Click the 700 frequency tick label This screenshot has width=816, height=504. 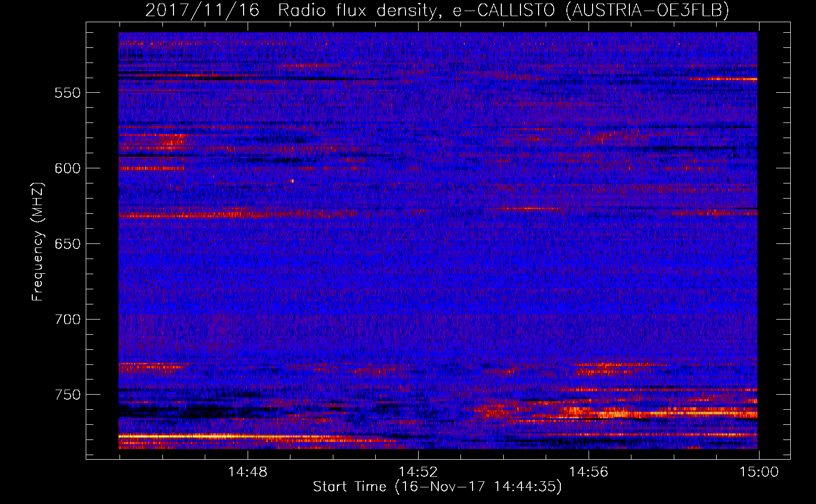click(68, 320)
